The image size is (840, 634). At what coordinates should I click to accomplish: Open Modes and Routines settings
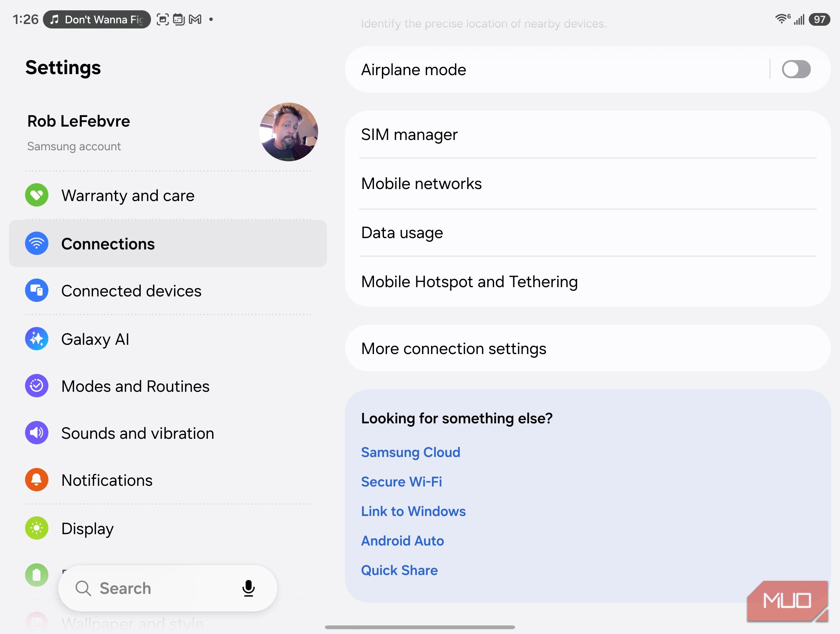(168, 386)
